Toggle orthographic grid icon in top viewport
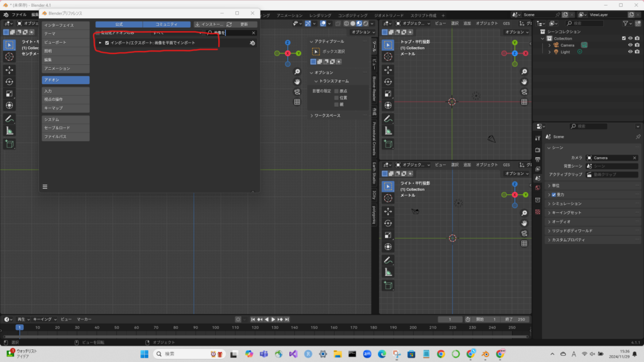This screenshot has height=362, width=644. (524, 102)
